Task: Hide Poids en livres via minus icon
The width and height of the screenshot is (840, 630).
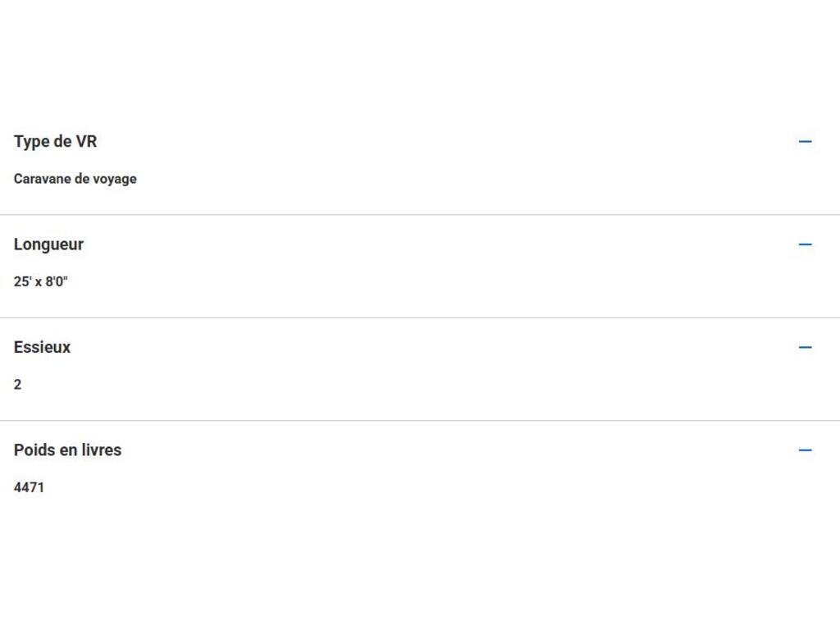Action: pyautogui.click(x=805, y=450)
